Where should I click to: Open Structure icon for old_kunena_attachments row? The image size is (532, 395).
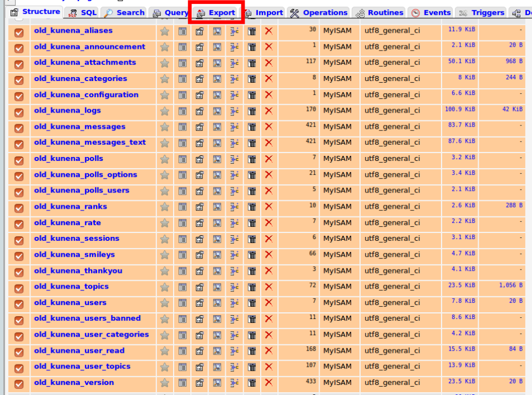(200, 64)
